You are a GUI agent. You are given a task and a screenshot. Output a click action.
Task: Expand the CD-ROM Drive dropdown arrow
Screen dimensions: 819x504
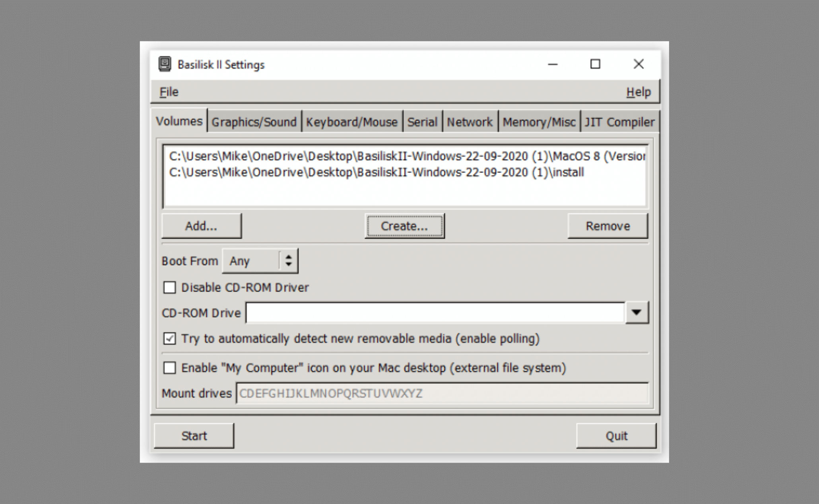click(637, 313)
